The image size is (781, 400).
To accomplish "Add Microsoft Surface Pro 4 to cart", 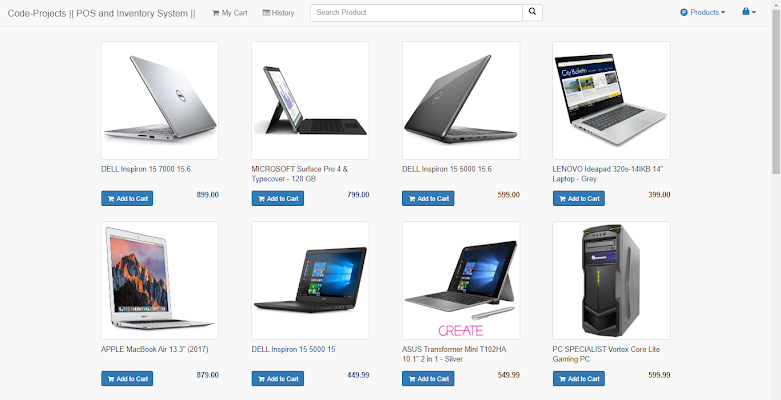I will 277,198.
